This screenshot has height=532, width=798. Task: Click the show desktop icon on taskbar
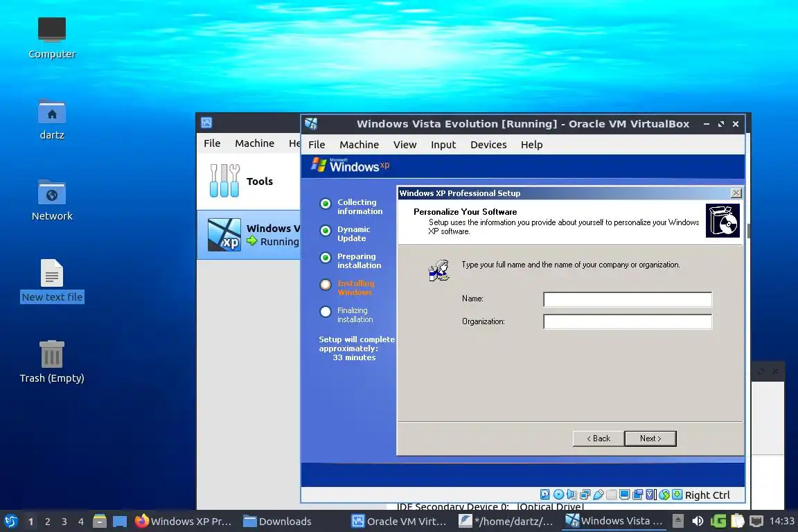120,522
